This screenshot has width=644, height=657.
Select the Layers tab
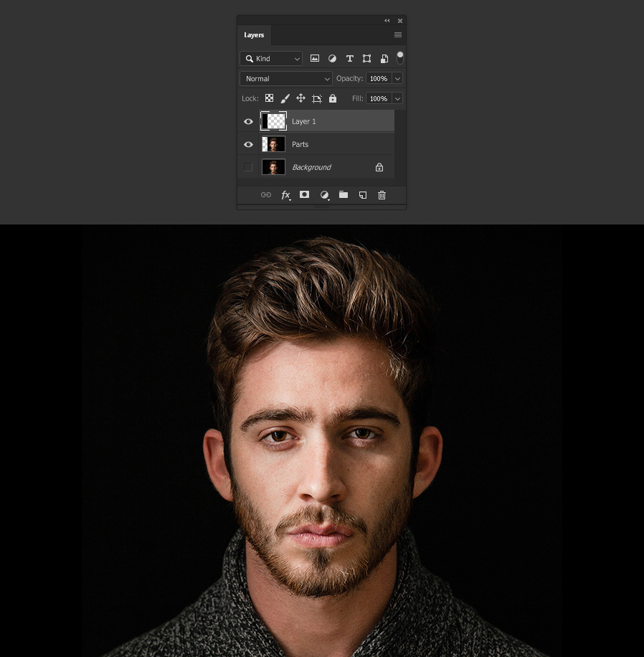(254, 34)
